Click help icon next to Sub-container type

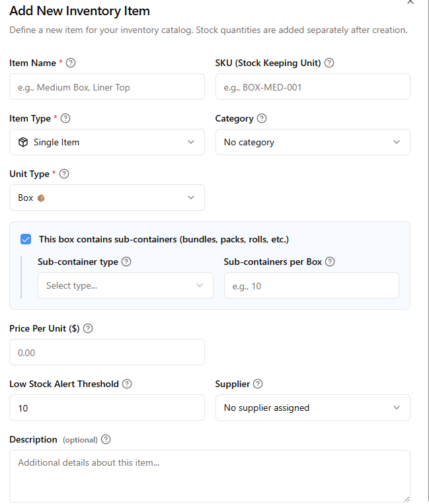126,262
